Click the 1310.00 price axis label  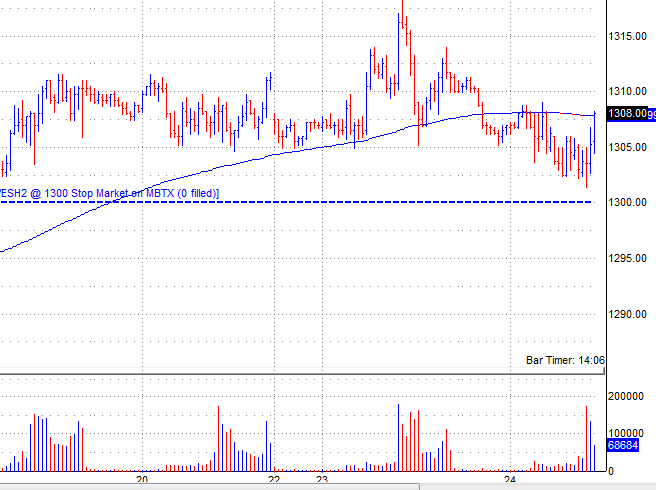tap(627, 91)
